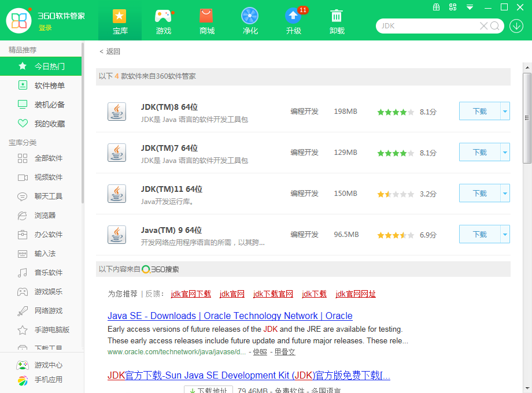Image resolution: width=532 pixels, height=393 pixels.
Task: Select 装机必备 in the sidebar
Action: tap(49, 105)
